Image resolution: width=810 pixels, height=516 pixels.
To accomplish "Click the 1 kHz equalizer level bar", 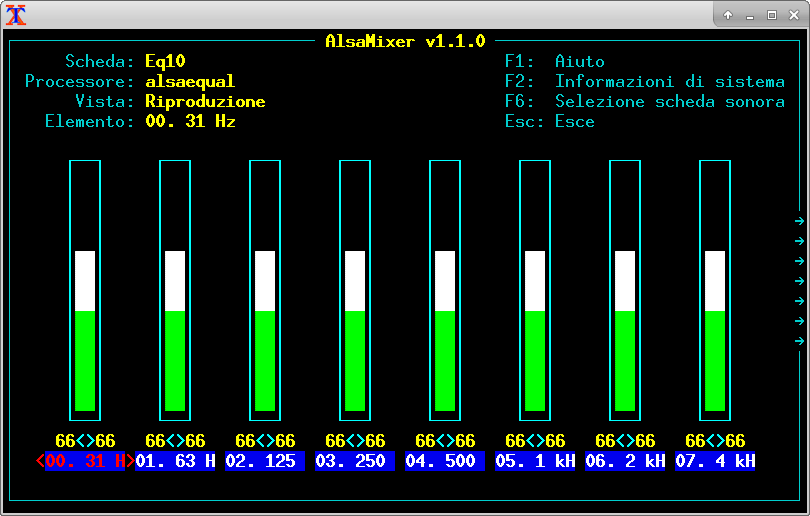I will pos(535,290).
